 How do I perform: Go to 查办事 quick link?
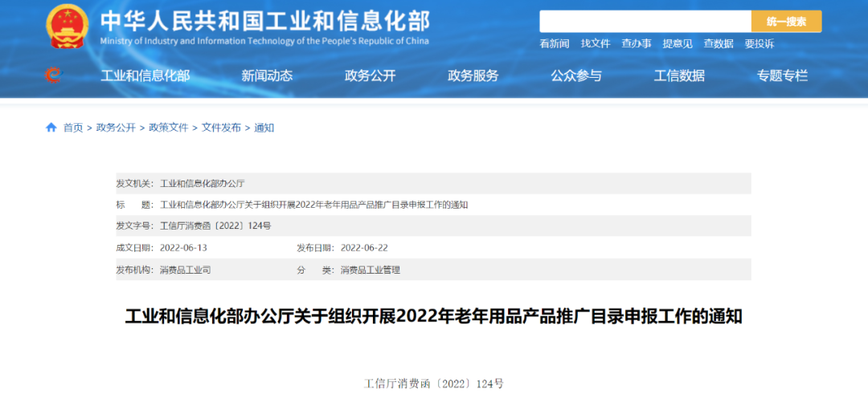[x=637, y=44]
